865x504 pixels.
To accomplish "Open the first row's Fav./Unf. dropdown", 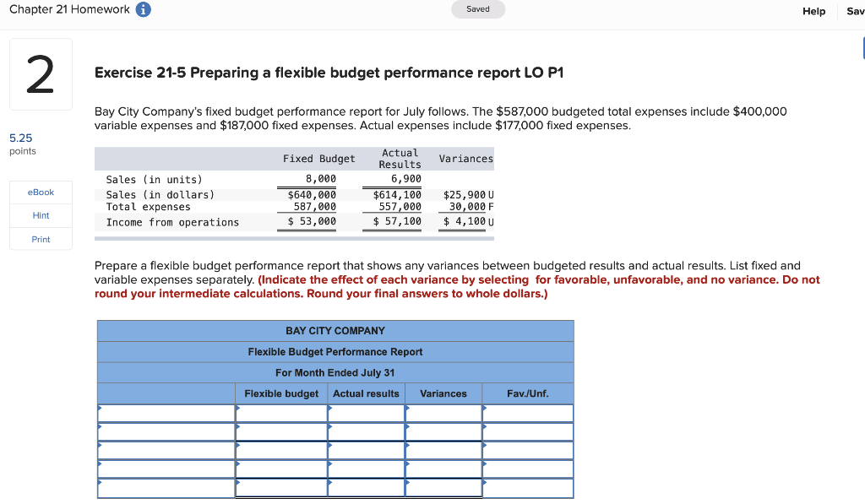I will 528,413.
